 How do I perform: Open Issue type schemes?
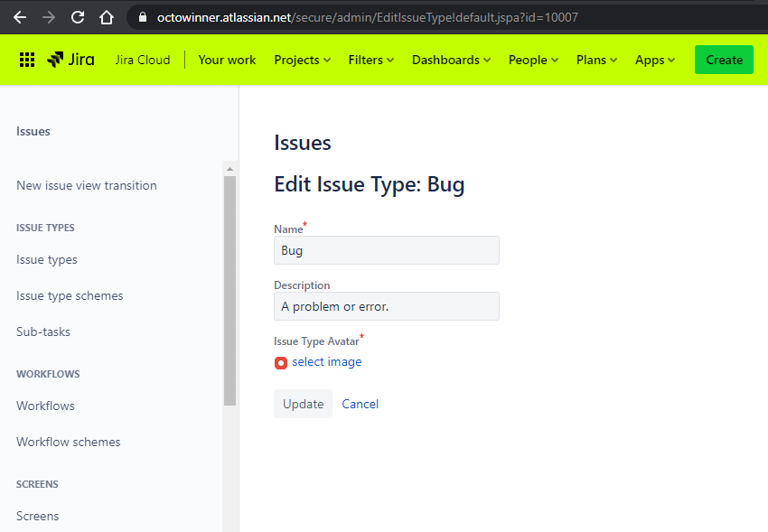tap(70, 296)
